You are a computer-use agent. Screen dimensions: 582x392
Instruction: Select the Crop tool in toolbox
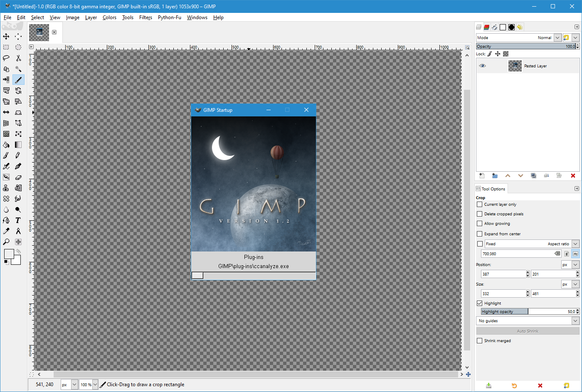point(18,80)
